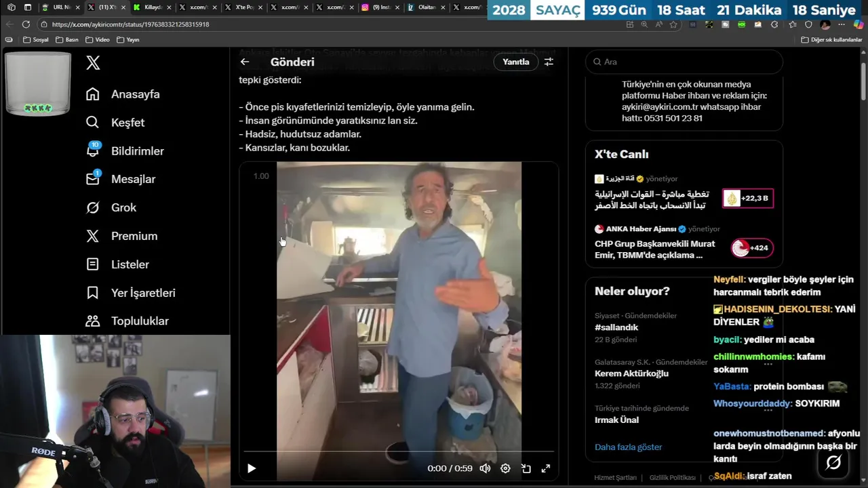Toggle fullscreen on the video player

(x=545, y=468)
